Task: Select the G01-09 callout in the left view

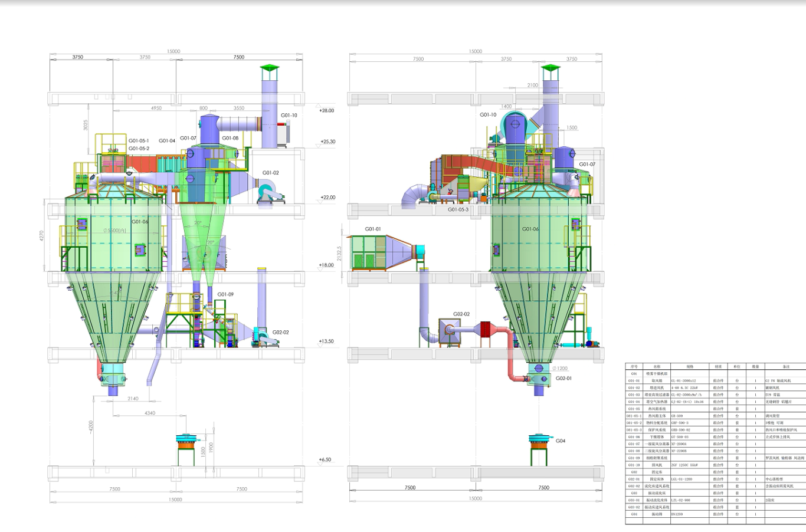Action: click(x=225, y=294)
